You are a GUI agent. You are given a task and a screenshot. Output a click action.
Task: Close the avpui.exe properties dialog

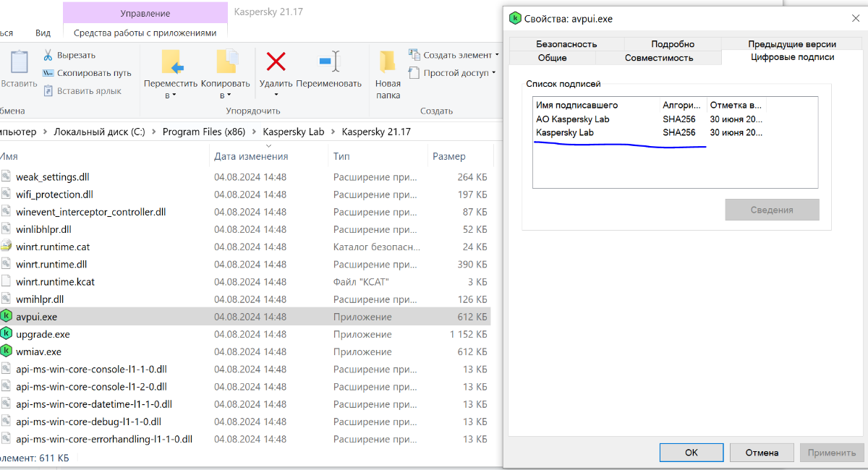point(856,18)
